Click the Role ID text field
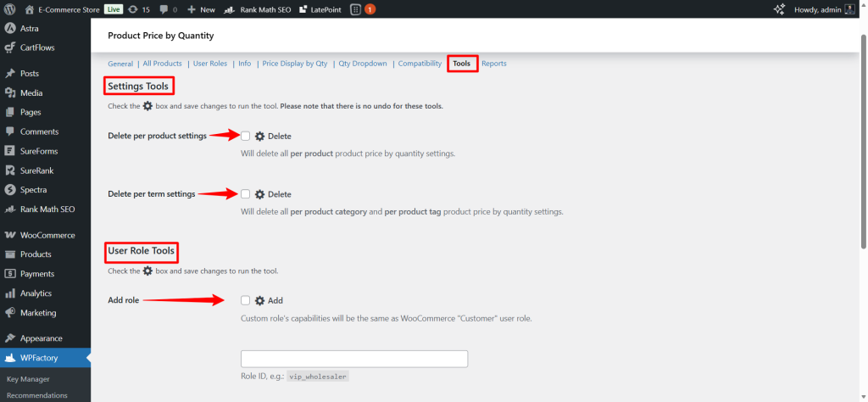Screen dimensions: 868x402 (354, 359)
